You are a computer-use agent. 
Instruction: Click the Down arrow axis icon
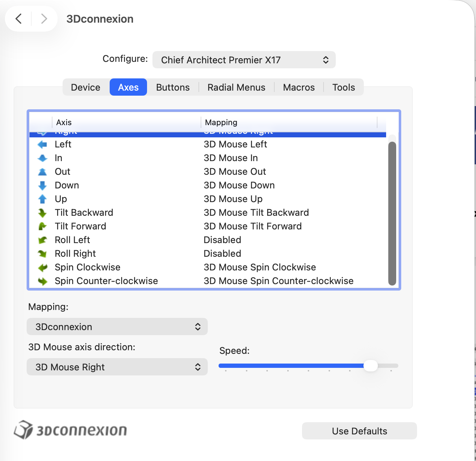point(42,186)
